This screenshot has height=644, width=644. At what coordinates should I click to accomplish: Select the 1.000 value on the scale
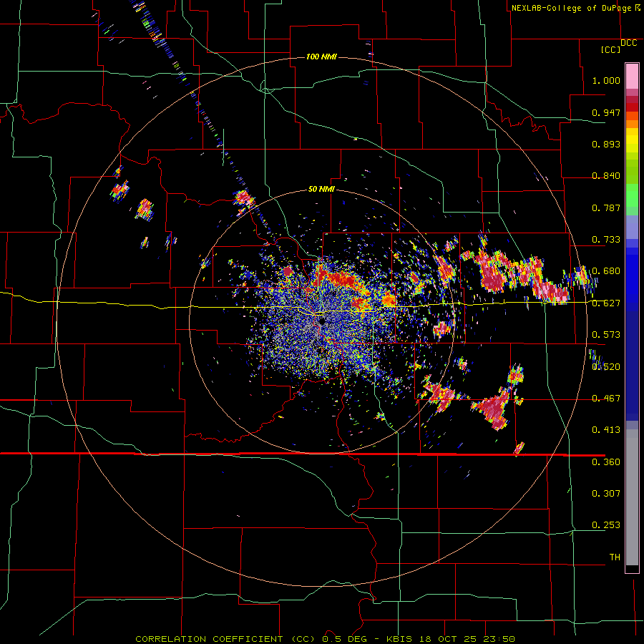coord(606,80)
